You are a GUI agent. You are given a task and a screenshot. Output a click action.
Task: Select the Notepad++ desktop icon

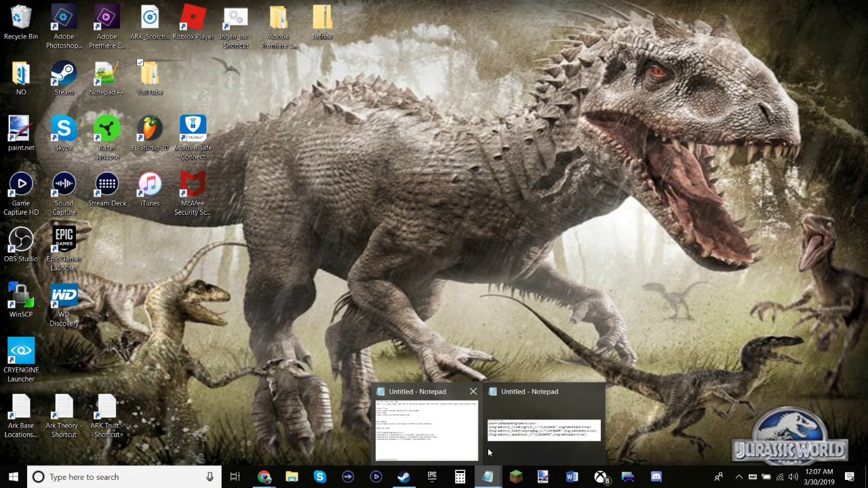coord(106,78)
